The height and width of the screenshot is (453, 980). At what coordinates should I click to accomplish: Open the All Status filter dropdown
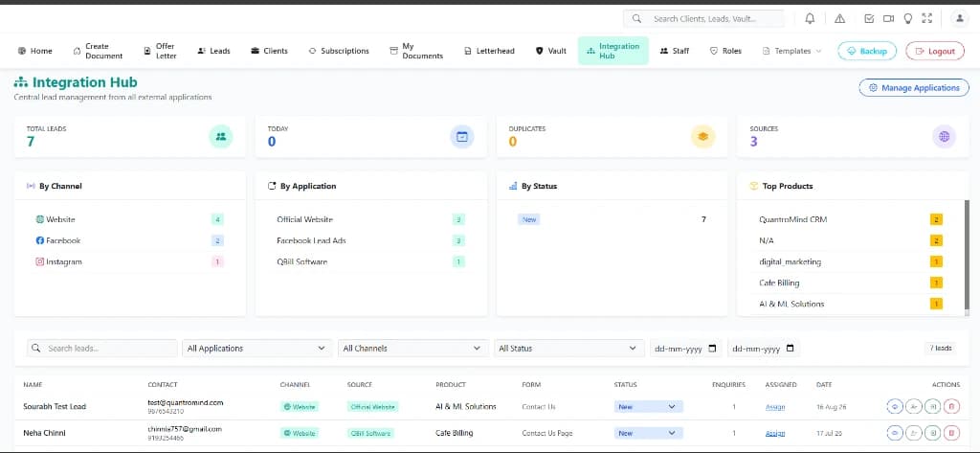(568, 349)
